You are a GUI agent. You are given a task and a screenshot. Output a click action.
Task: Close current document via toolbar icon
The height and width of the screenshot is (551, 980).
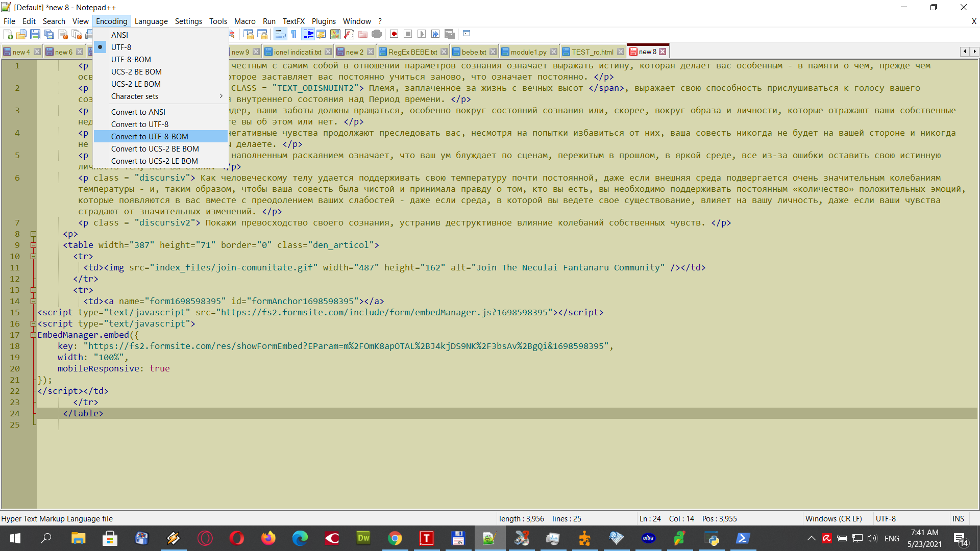63,34
